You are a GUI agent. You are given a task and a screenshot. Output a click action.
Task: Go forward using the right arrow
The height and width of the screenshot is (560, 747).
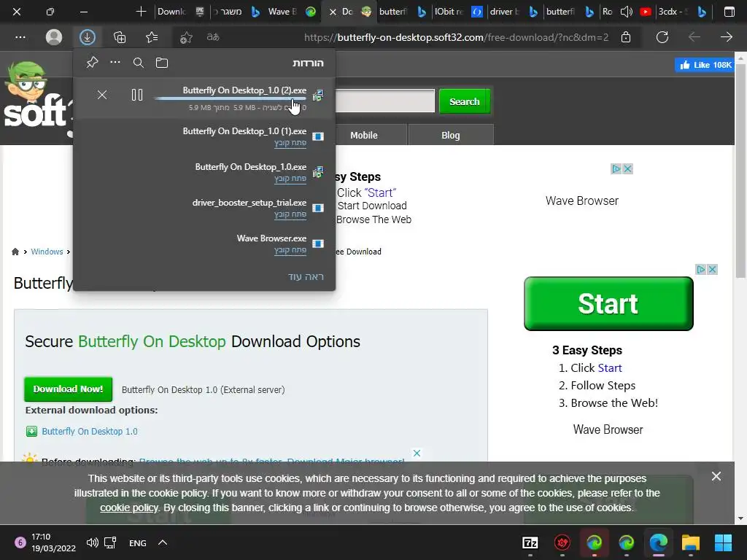pos(726,37)
